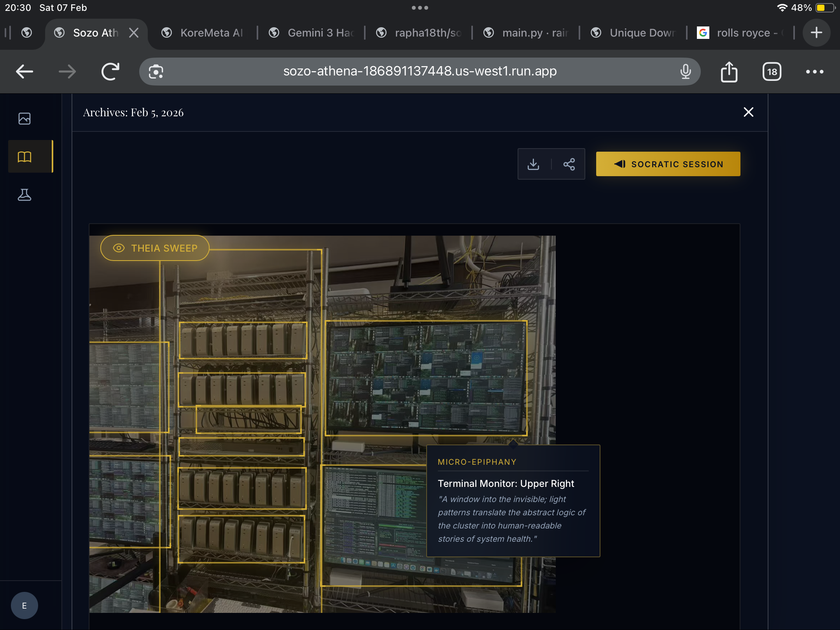Start the SOCRATIC SESSION
This screenshot has width=840, height=630.
coord(668,164)
